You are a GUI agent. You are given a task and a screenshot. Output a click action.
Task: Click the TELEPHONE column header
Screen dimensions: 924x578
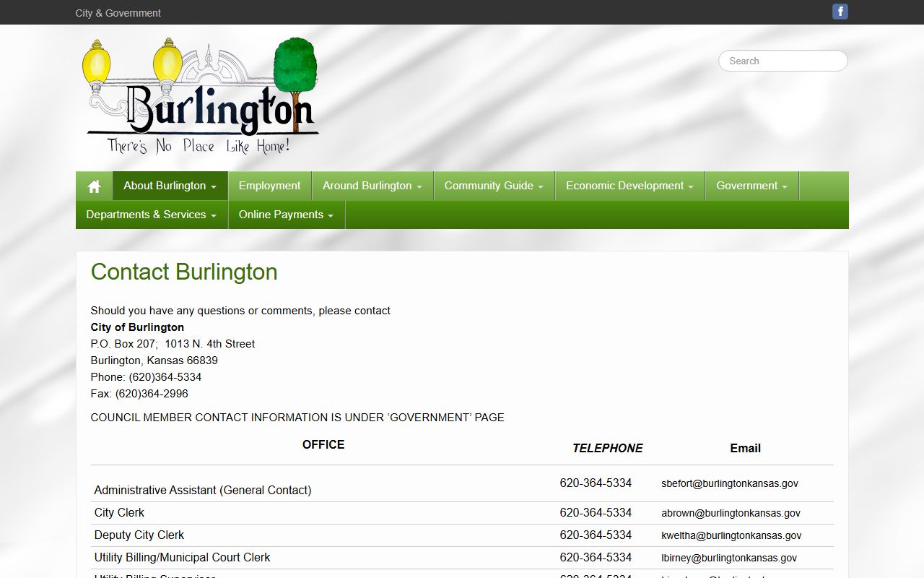click(608, 448)
